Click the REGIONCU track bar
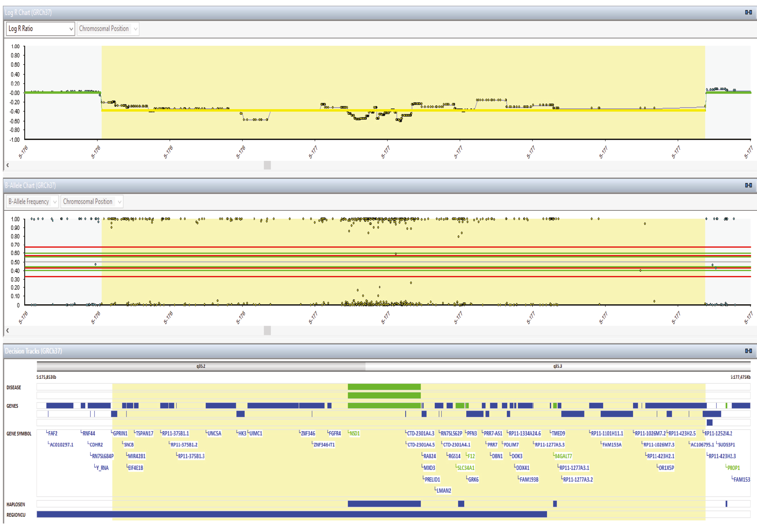 [x=292, y=514]
